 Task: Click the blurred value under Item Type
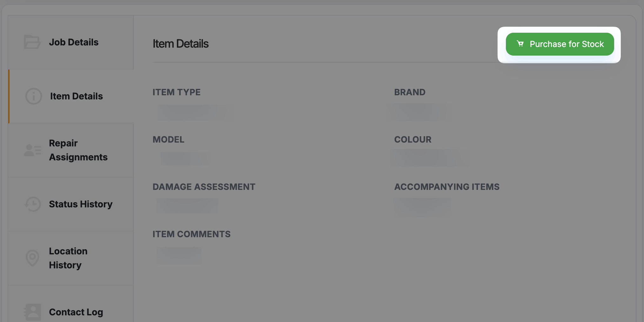(194, 112)
